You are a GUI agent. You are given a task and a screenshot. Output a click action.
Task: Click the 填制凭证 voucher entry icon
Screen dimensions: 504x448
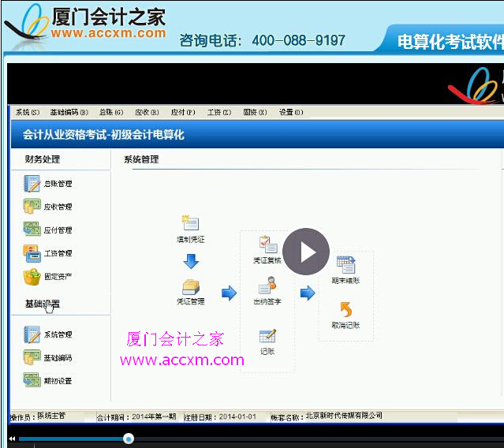pyautogui.click(x=191, y=223)
